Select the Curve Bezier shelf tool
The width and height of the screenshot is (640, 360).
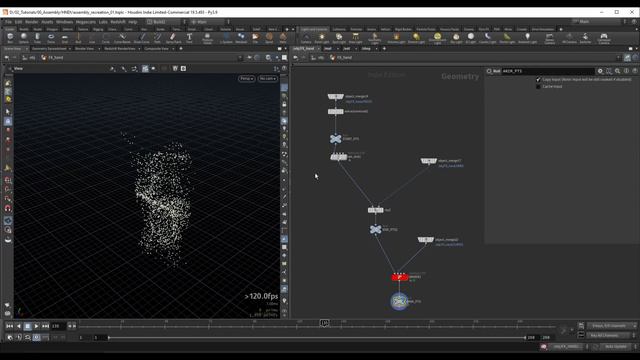click(x=122, y=38)
